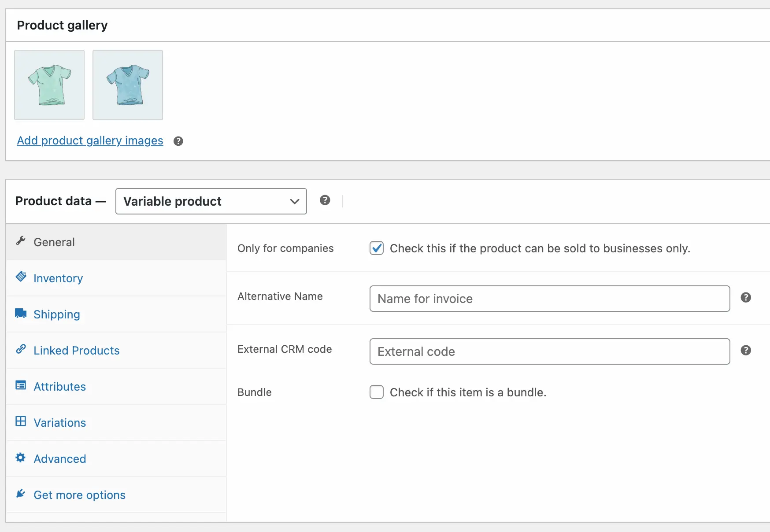This screenshot has height=532, width=770.
Task: Open the Variations tab
Action: (x=60, y=423)
